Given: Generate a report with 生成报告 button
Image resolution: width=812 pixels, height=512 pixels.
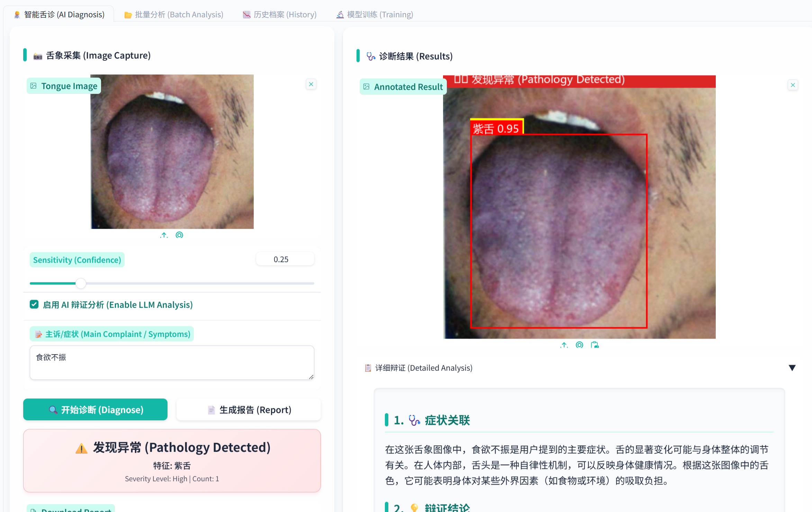Looking at the screenshot, I should (x=248, y=410).
